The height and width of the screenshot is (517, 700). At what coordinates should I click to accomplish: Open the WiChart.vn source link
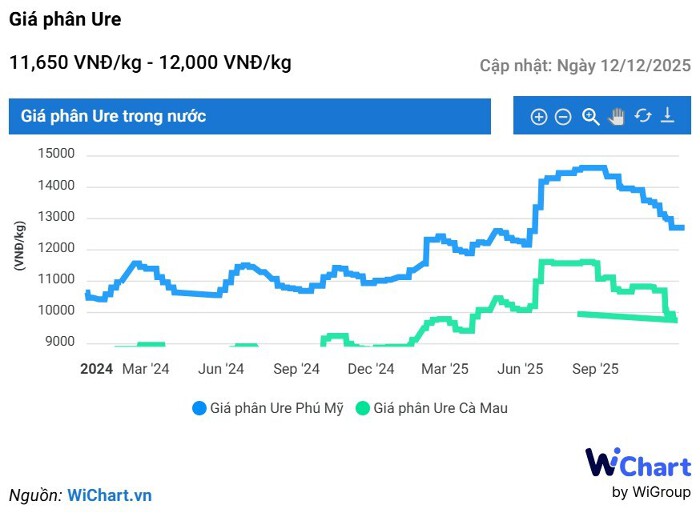pyautogui.click(x=109, y=495)
